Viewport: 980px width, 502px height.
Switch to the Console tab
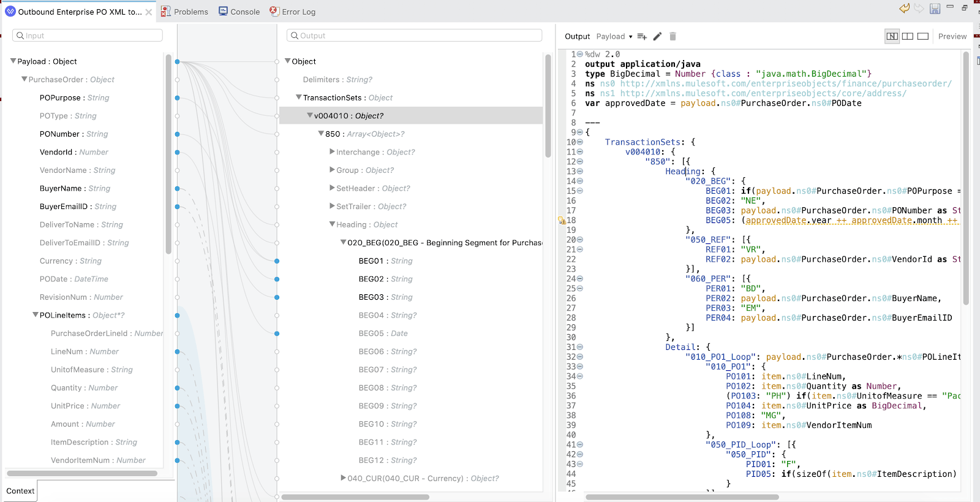[239, 12]
